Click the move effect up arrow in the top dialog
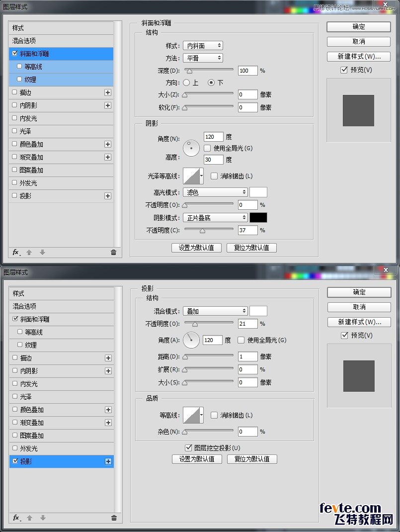The width and height of the screenshot is (400, 532). tap(29, 253)
